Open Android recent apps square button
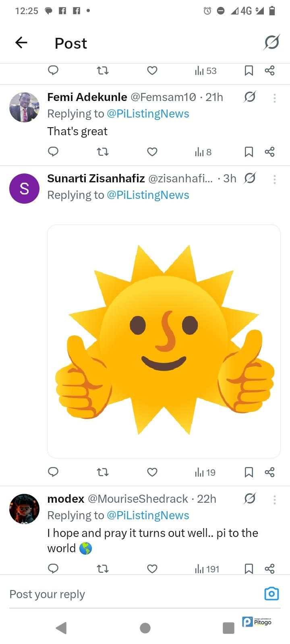290x644 pixels. click(x=228, y=628)
